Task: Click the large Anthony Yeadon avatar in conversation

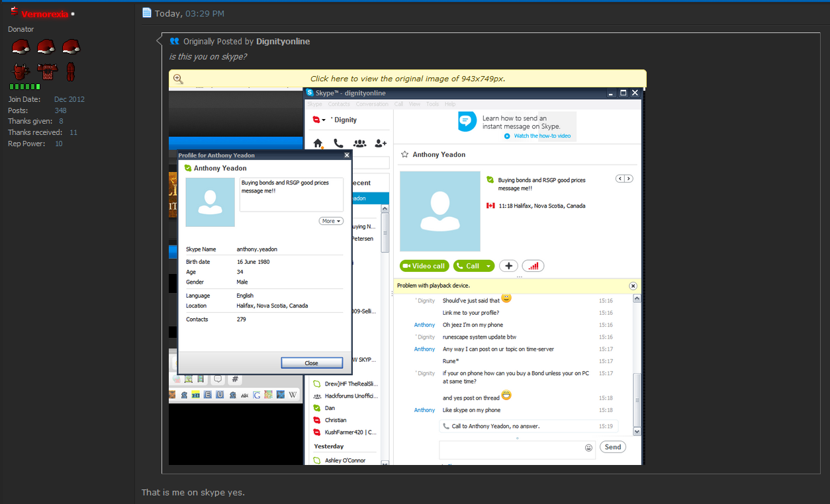Action: click(440, 211)
